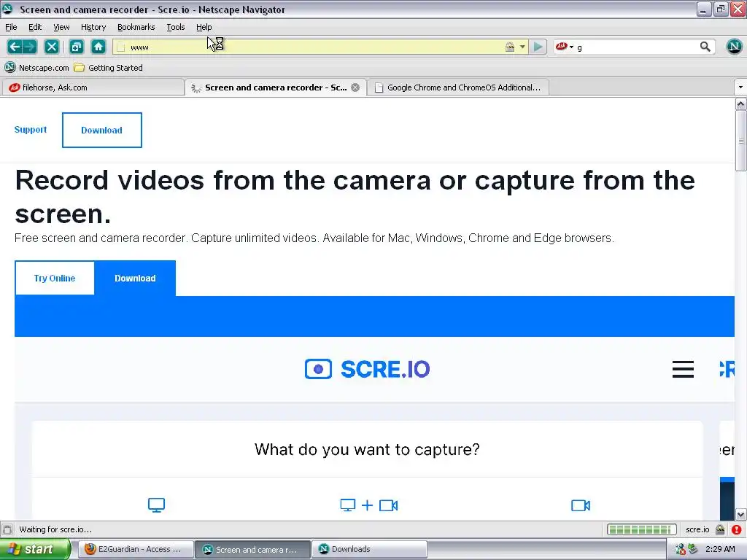747x560 pixels.
Task: Open the Netscape.com bookmark
Action: (x=36, y=68)
